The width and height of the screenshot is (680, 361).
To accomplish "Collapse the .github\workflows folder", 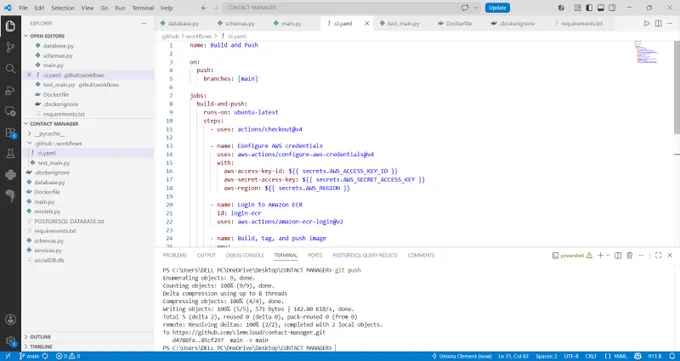I will (58, 143).
